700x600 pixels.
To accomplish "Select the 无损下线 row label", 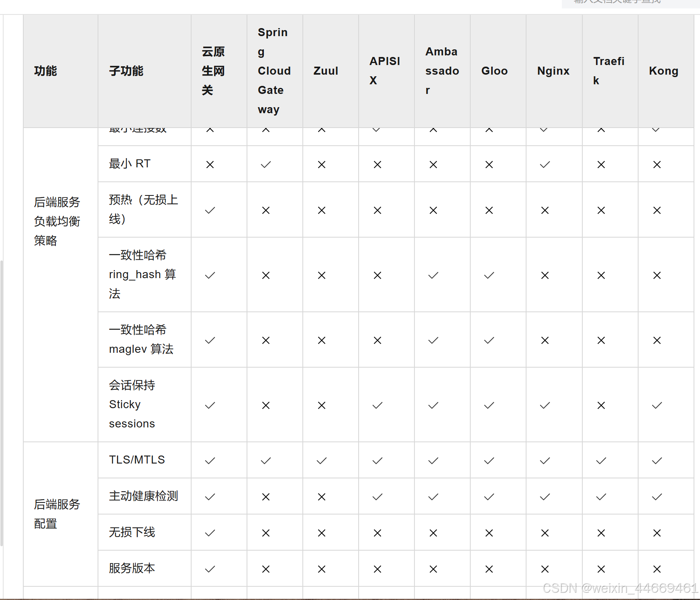I will (x=132, y=532).
